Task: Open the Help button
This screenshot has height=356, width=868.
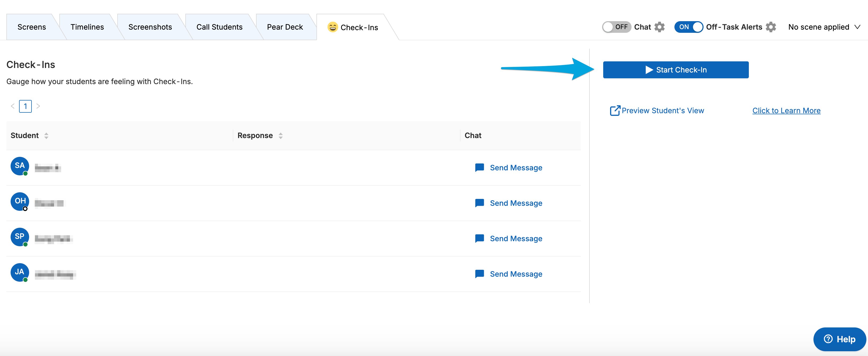Action: [x=839, y=339]
